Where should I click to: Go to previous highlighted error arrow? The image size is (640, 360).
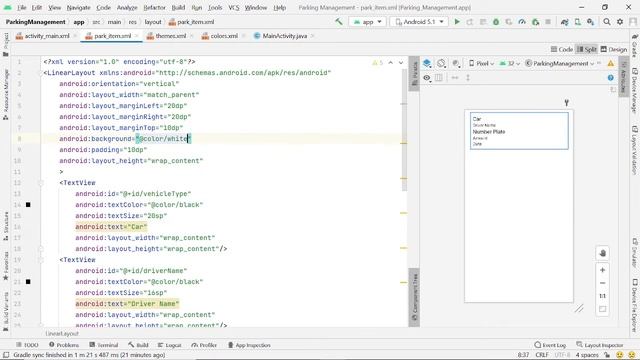point(391,62)
